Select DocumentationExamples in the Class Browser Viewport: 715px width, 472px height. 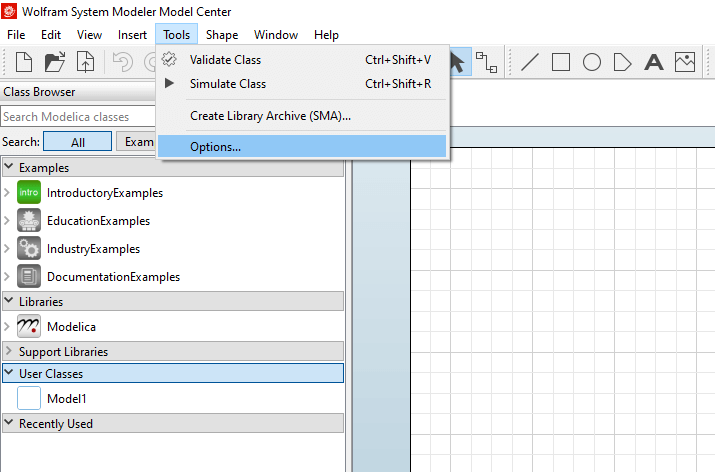113,277
